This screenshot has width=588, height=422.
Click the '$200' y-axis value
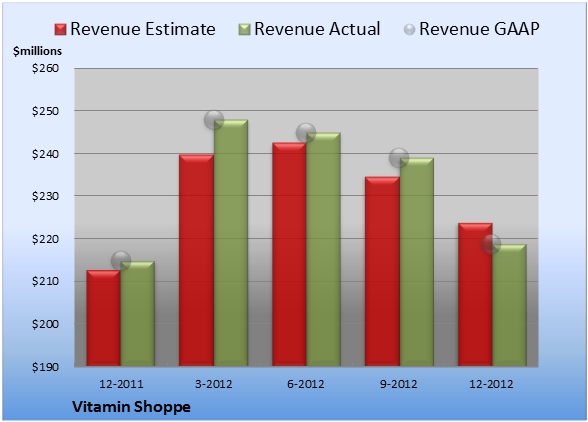coord(45,324)
